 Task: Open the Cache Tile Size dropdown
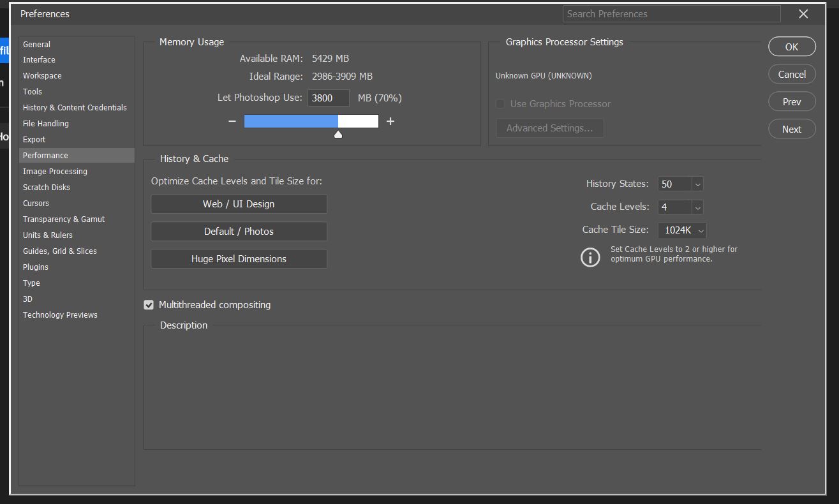click(x=682, y=230)
